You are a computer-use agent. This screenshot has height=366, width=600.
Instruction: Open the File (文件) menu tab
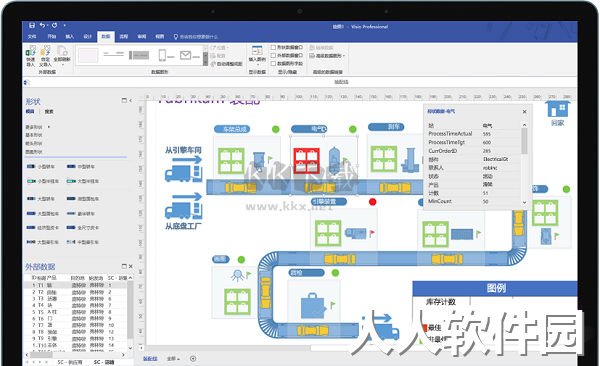pyautogui.click(x=32, y=36)
